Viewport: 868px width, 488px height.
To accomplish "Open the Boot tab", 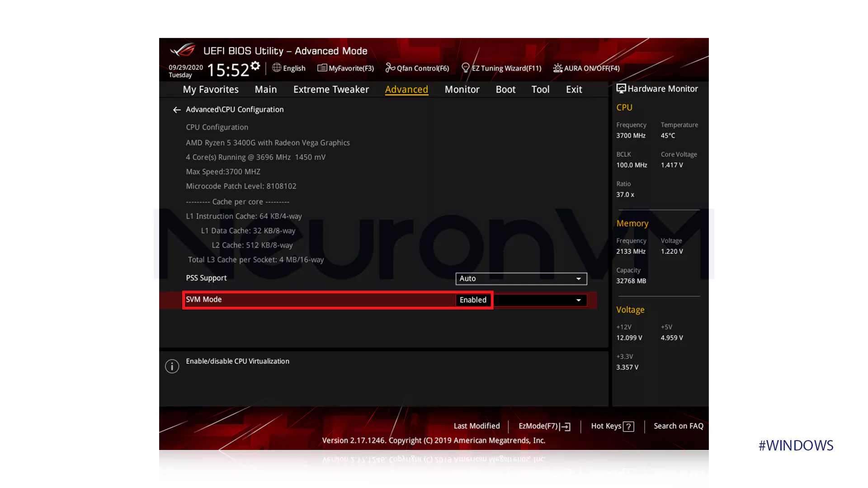I will [505, 89].
